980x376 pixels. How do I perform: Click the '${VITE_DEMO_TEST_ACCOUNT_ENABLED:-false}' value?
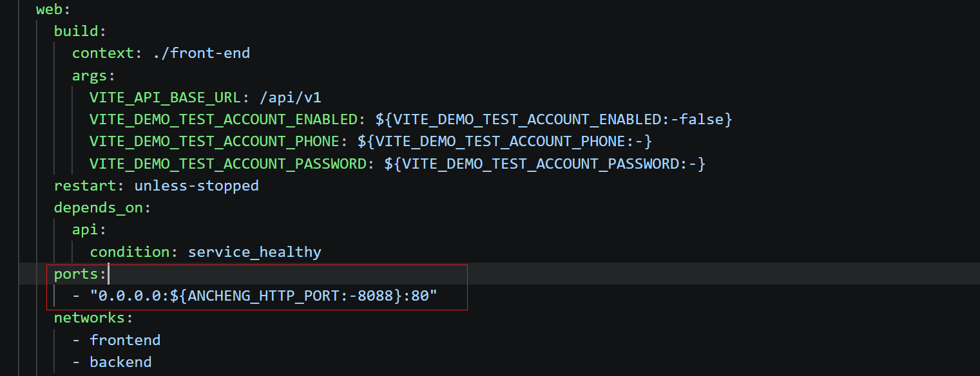coord(554,120)
